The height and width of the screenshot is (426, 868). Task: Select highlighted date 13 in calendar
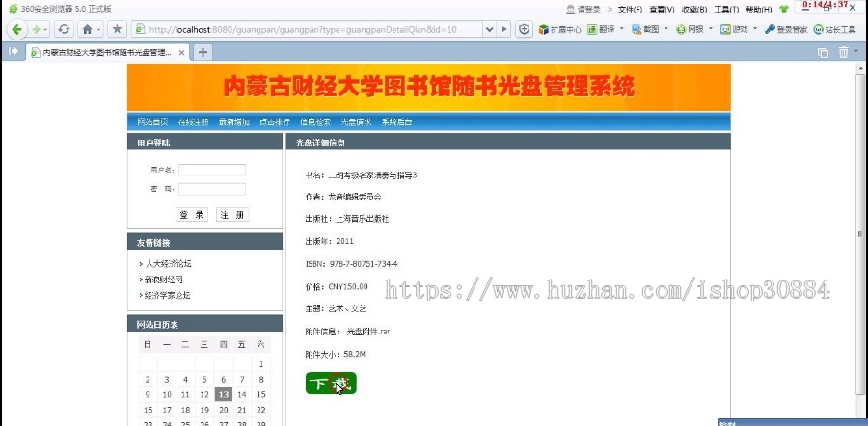click(x=223, y=394)
